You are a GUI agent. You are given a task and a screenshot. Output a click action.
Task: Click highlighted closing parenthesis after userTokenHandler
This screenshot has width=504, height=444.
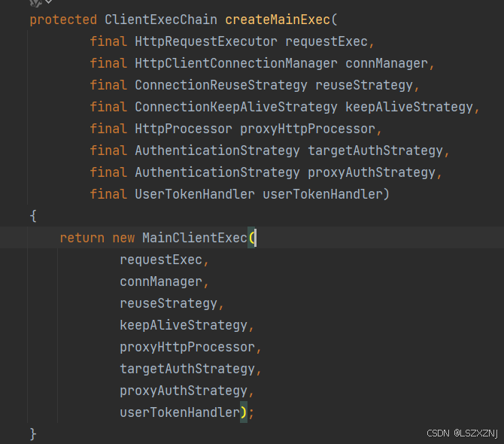click(244, 413)
